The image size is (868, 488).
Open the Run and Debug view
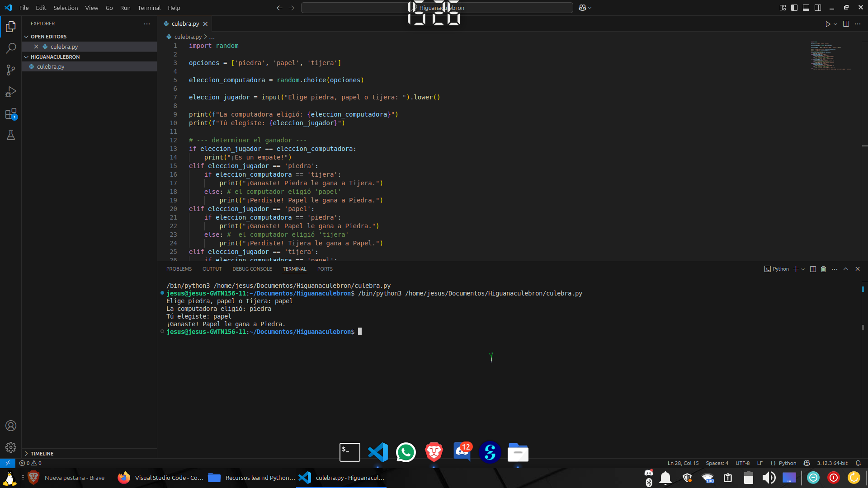pos(11,92)
